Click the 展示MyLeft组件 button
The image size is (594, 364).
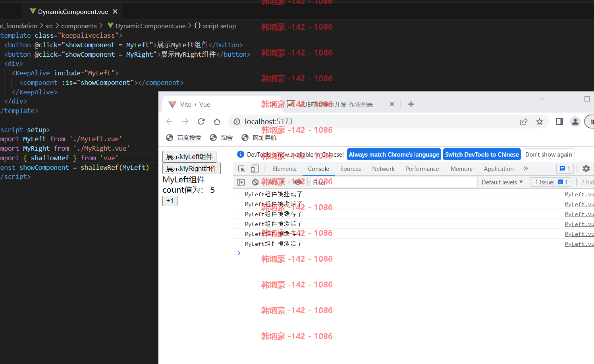pyautogui.click(x=189, y=157)
